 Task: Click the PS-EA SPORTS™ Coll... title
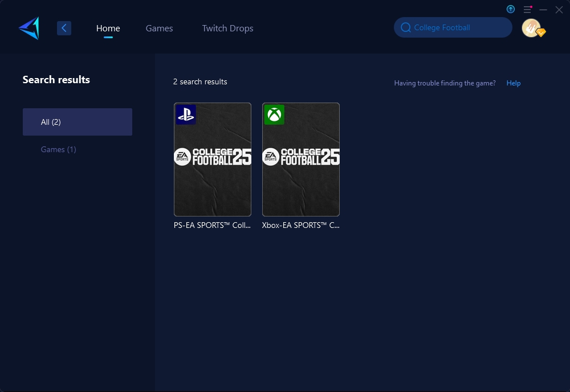pos(212,225)
